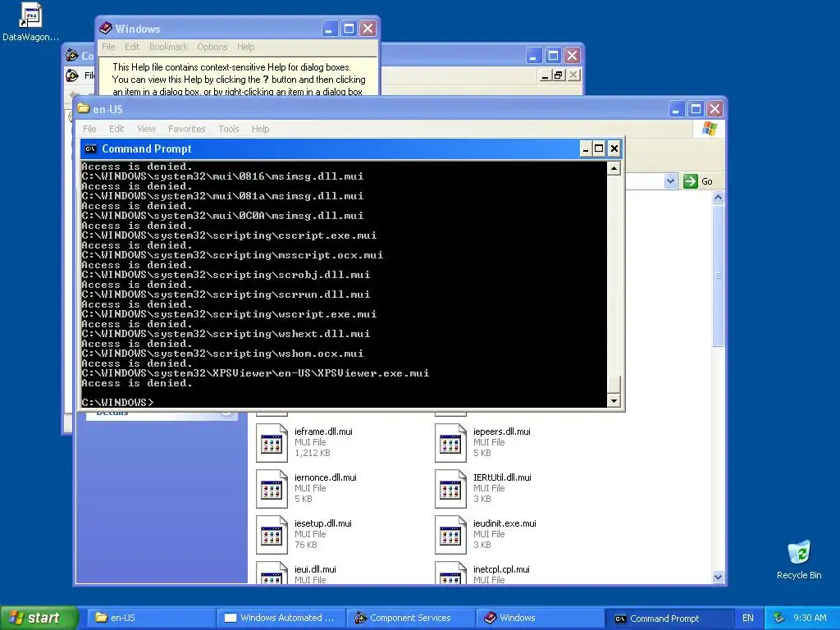Select the ieui.dll.mui file icon

(272, 573)
